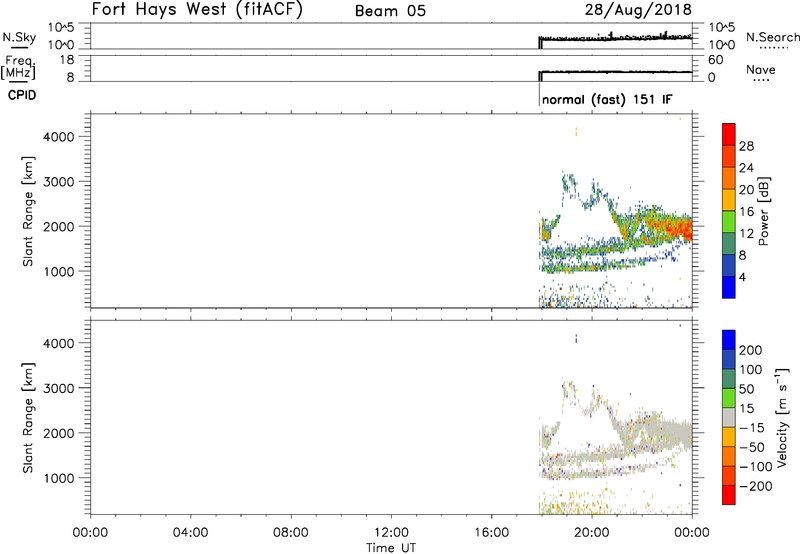Click the 'Power [dB]' colorbar title
The image size is (800, 554).
coord(763,211)
